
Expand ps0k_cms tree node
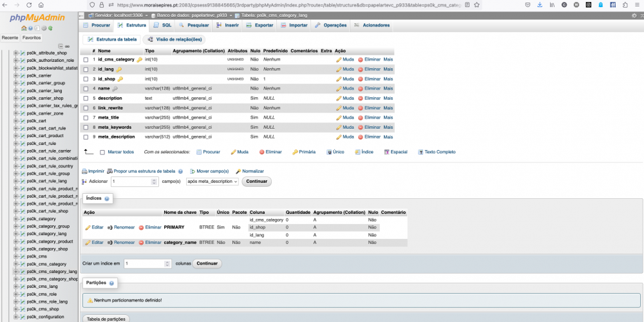click(17, 256)
